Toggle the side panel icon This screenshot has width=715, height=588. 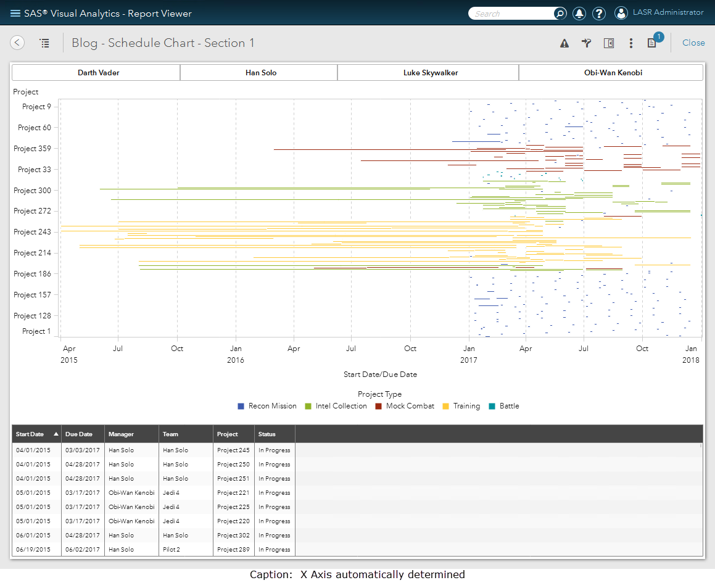[609, 43]
